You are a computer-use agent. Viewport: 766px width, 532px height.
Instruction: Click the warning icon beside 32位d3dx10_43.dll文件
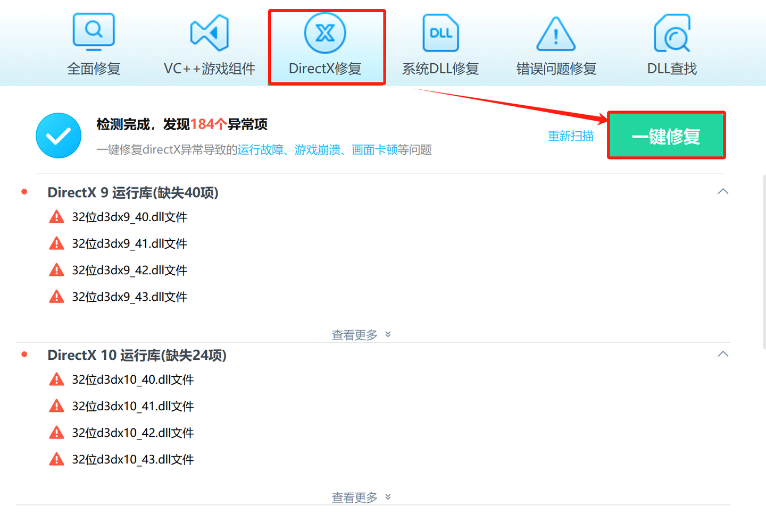(x=56, y=459)
